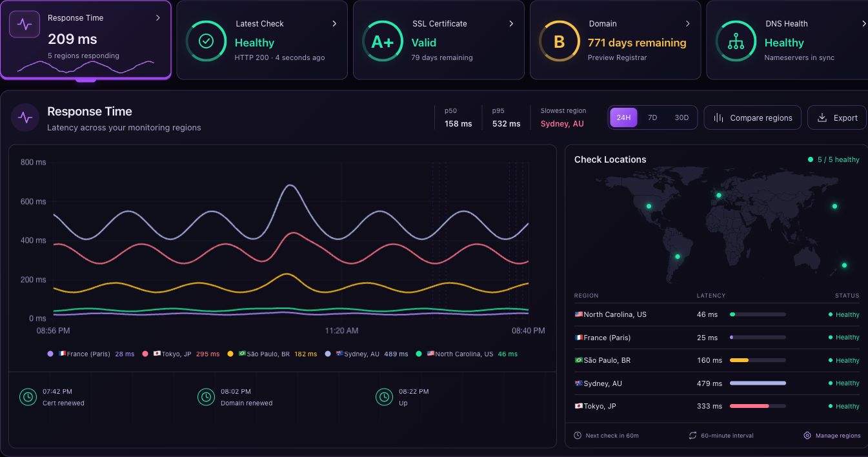Click the green map dot near Australia
This screenshot has width=868, height=457.
844,265
